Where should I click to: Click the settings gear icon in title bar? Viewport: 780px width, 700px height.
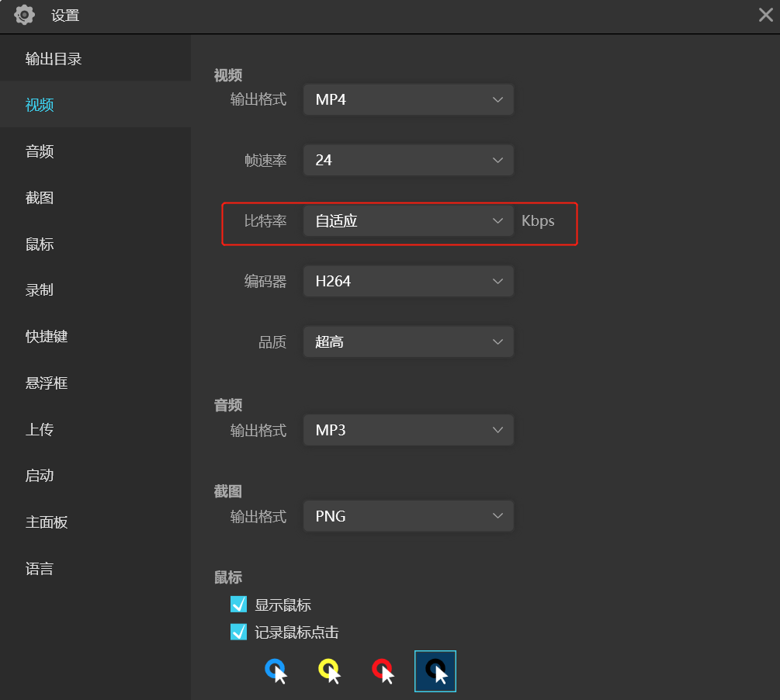(25, 15)
